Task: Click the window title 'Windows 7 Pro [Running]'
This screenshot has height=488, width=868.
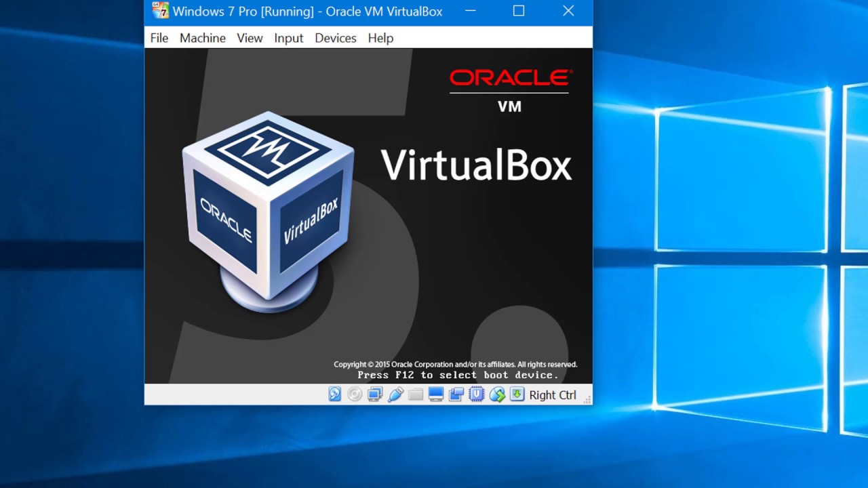Action: (x=243, y=12)
